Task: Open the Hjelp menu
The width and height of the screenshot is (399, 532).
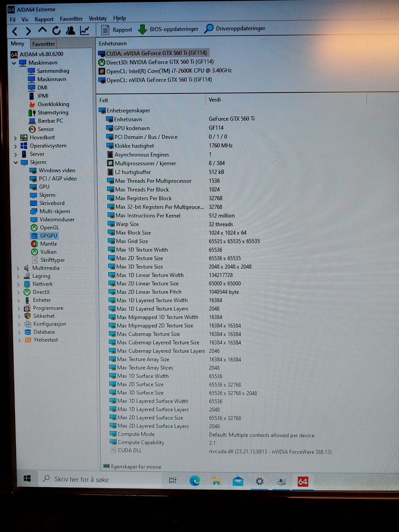Action: click(120, 18)
